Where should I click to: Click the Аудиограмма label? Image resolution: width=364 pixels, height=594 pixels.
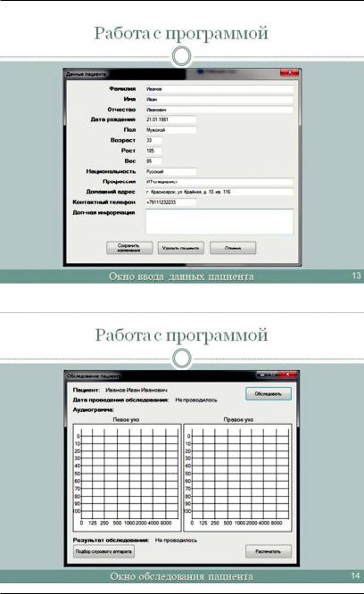click(93, 409)
